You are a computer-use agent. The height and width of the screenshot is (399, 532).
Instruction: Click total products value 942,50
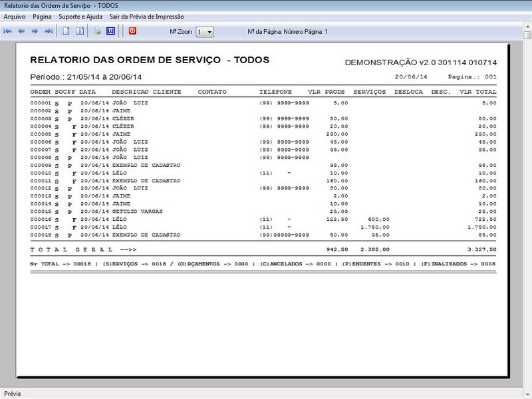coord(337,249)
